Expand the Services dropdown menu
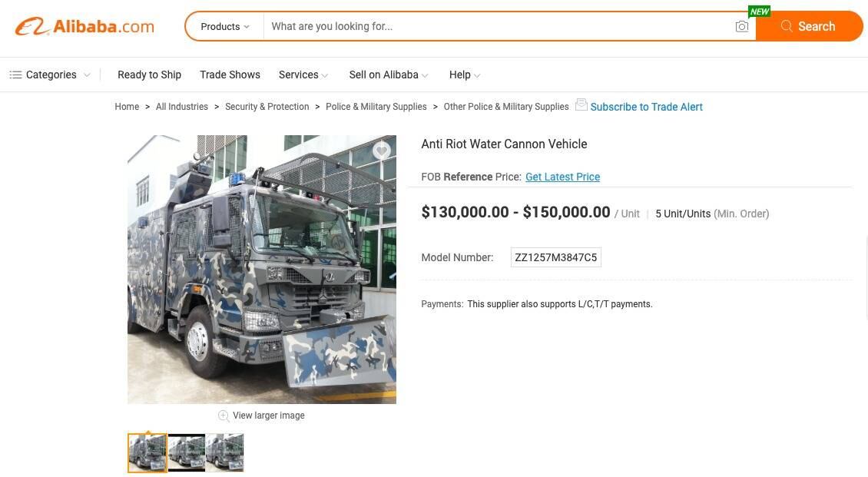The image size is (868, 477). pyautogui.click(x=303, y=75)
